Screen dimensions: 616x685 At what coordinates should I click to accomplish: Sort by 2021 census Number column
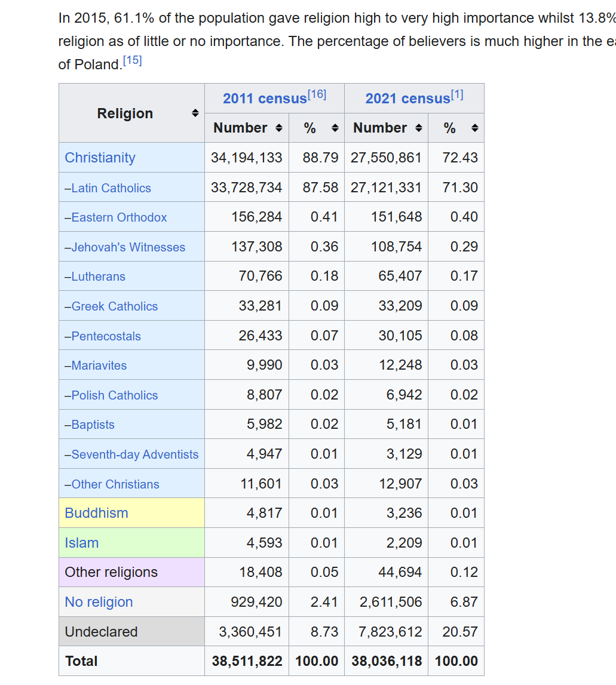(x=418, y=128)
